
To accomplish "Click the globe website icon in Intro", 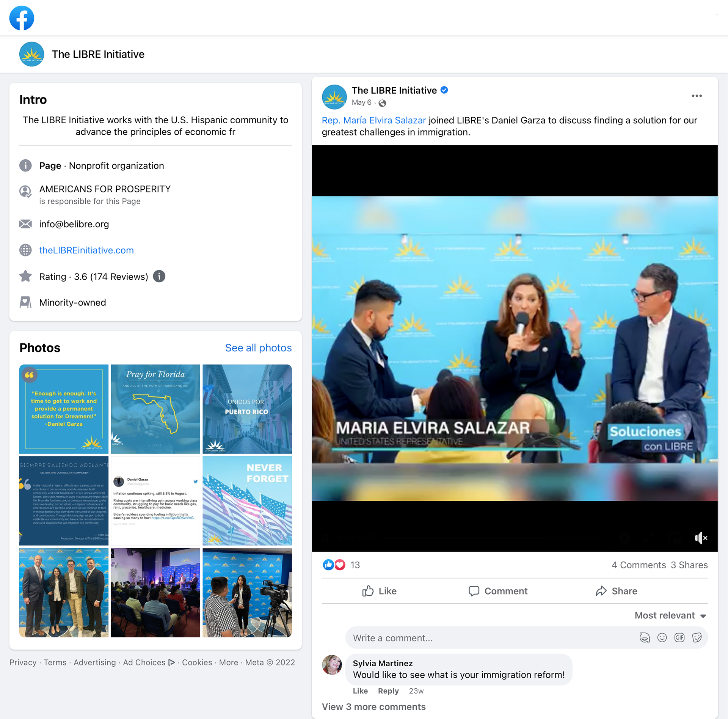I will [x=25, y=250].
